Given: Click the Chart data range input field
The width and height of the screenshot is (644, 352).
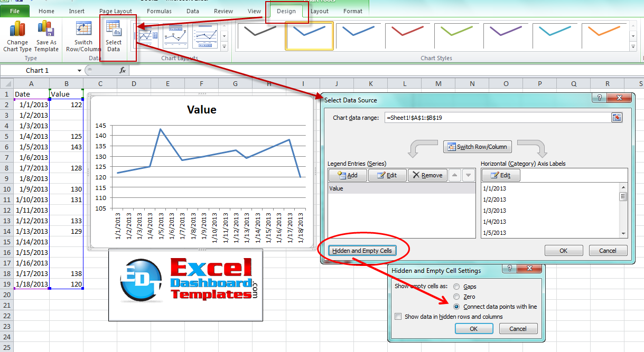Looking at the screenshot, I should pos(497,118).
